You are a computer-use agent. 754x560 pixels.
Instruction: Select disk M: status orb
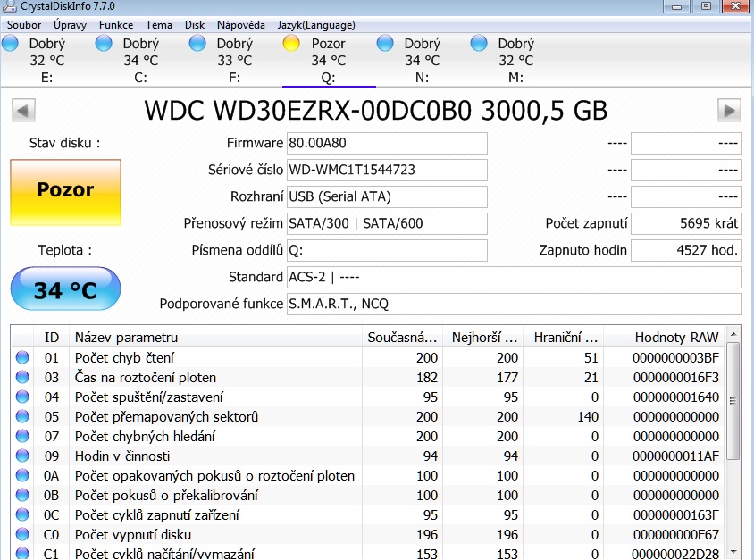pyautogui.click(x=479, y=43)
